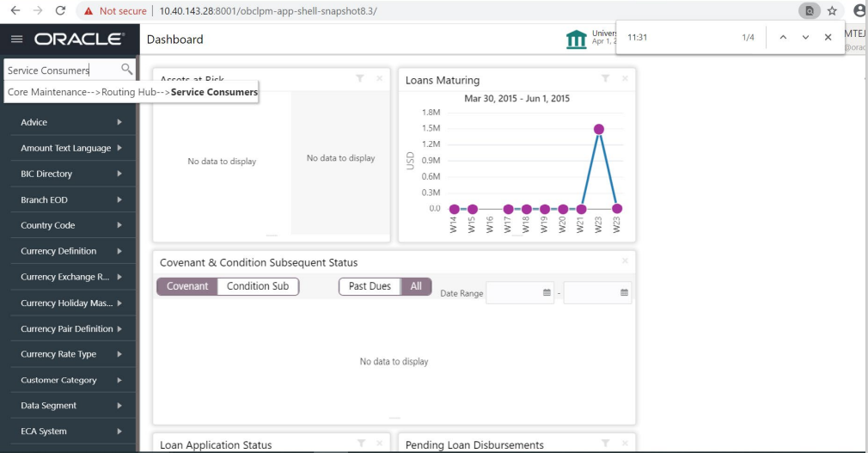Filter Pending Loan Disbursements widget
The height and width of the screenshot is (453, 868).
[606, 443]
